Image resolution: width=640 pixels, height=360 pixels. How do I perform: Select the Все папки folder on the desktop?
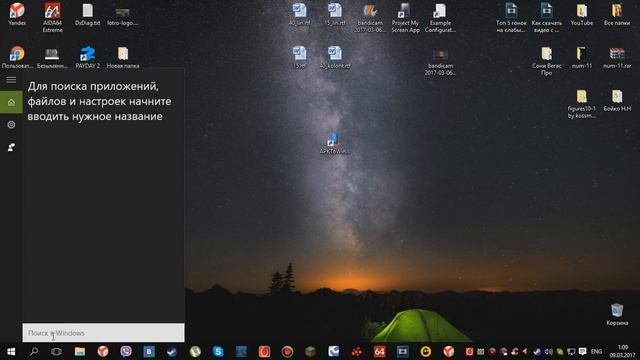pos(617,14)
